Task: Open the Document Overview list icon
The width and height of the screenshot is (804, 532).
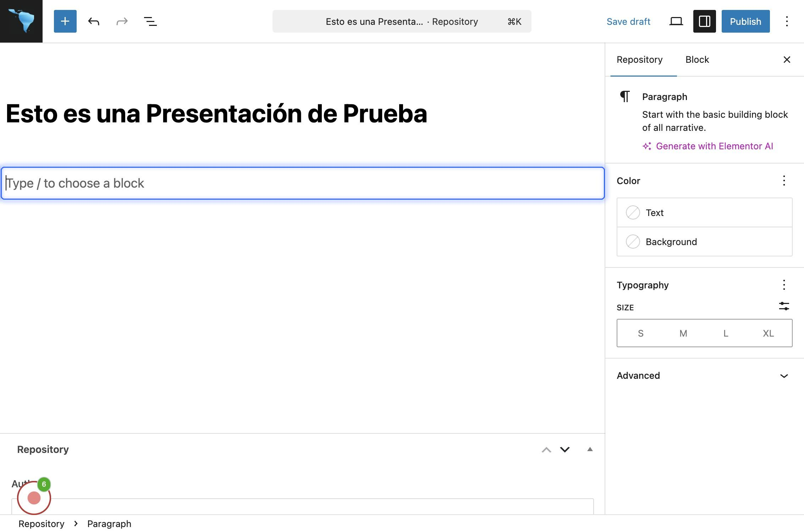Action: 150,21
